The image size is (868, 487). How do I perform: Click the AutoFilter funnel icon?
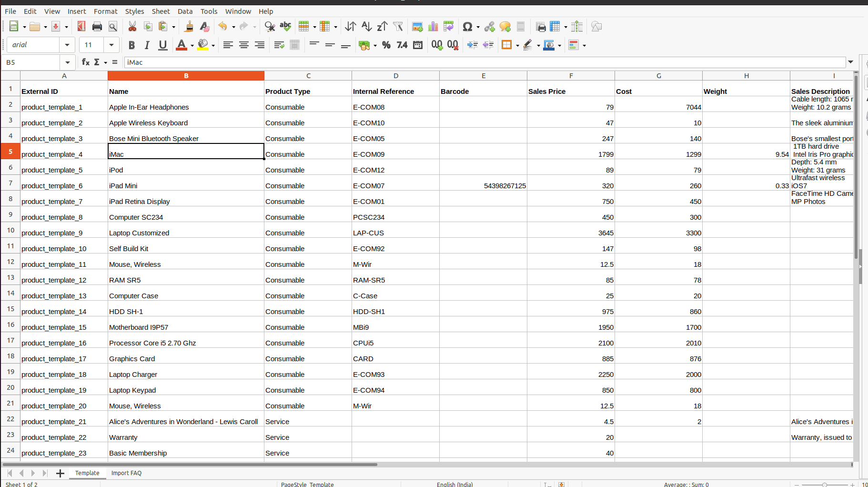(398, 27)
